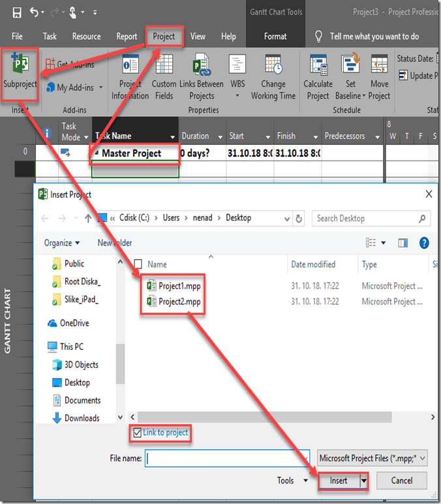Select Desktop in the navigation tree

(x=77, y=383)
